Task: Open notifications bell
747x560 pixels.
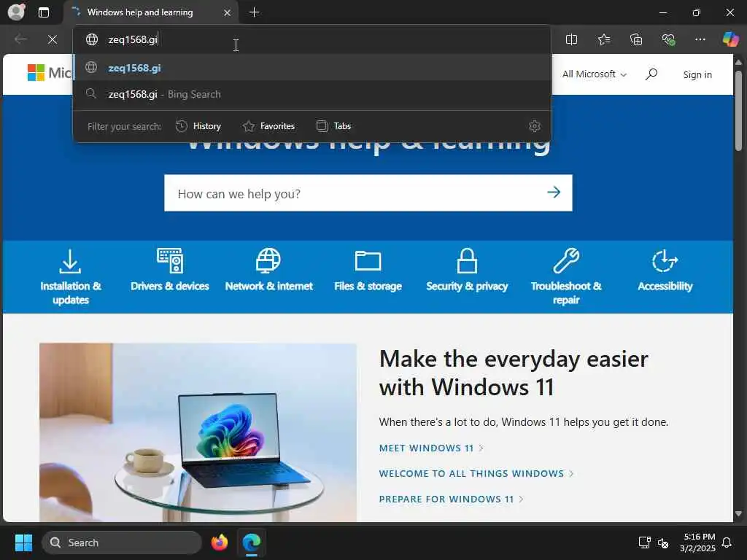Action: [x=727, y=542]
